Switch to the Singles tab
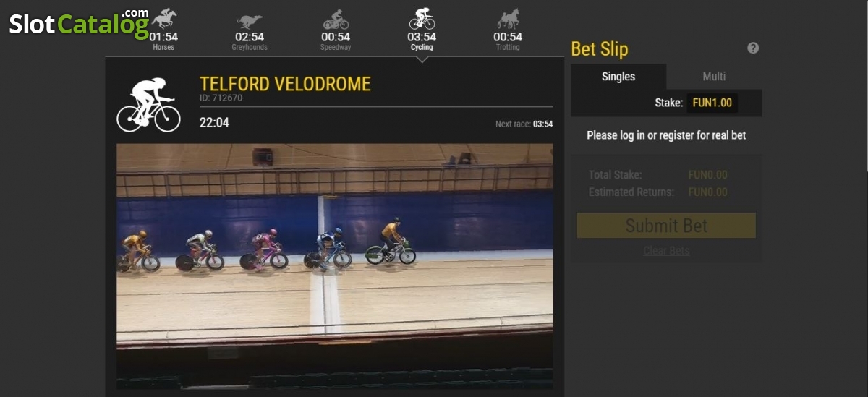Viewport: 868px width, 397px height. click(x=618, y=77)
